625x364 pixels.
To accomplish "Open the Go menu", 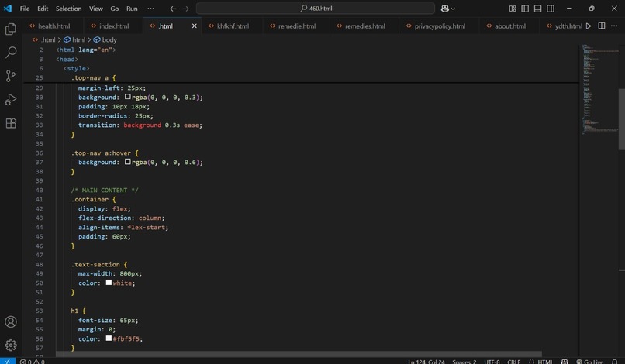I will tap(115, 9).
